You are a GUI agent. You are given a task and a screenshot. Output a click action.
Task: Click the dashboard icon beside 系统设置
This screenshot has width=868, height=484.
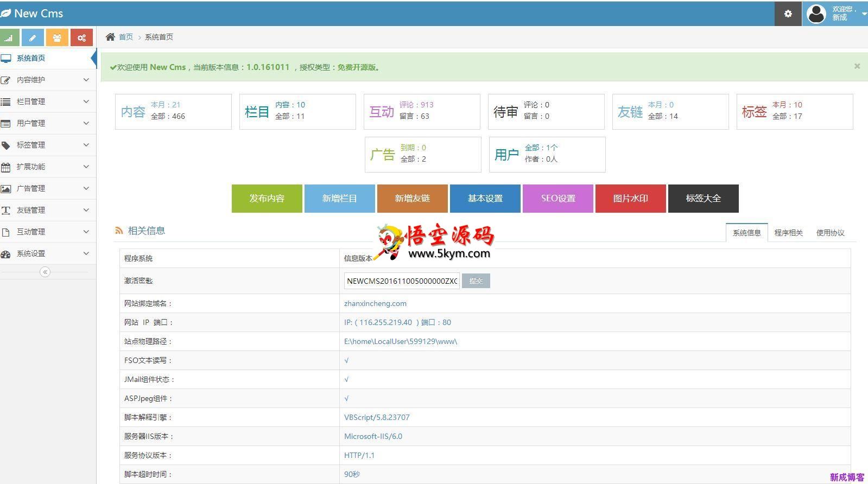tap(5, 253)
